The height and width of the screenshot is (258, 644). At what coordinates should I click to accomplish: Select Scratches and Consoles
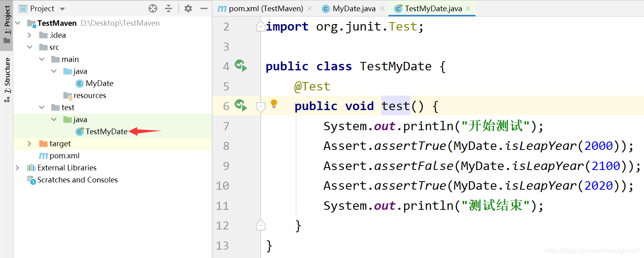(x=78, y=180)
